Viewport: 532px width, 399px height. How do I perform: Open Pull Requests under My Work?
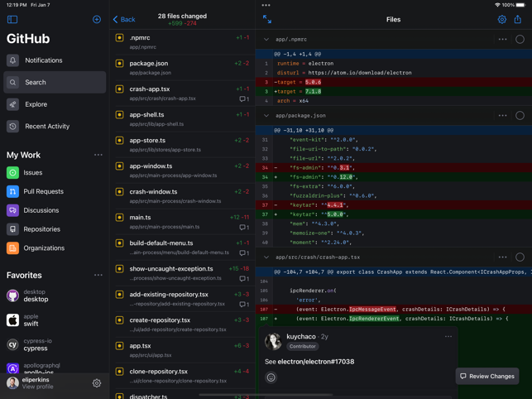coord(55,191)
